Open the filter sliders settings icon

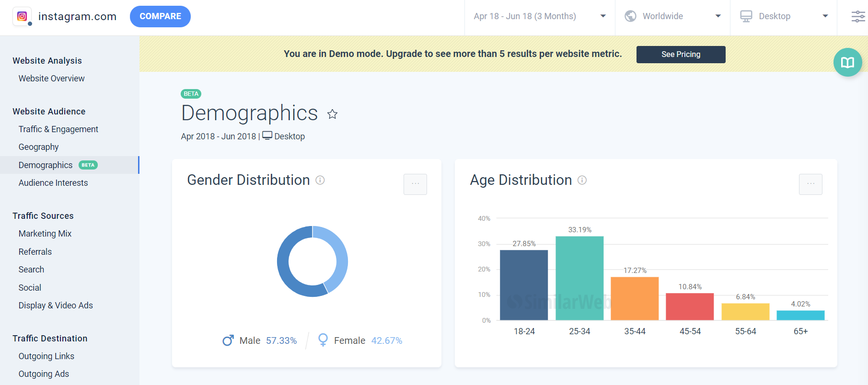[x=858, y=16]
